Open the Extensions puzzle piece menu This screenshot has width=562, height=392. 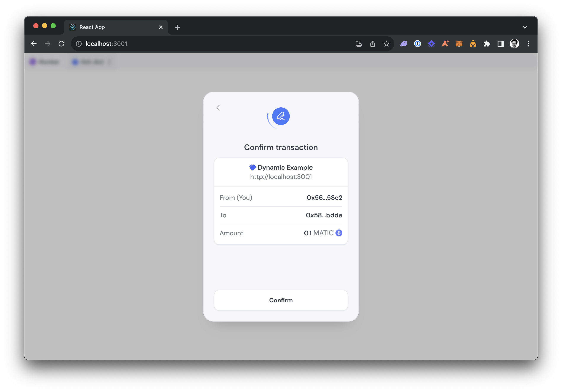pyautogui.click(x=487, y=44)
